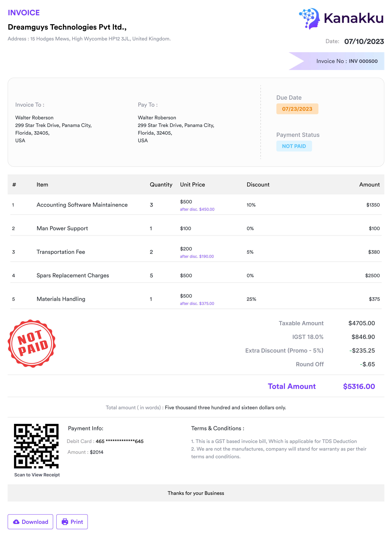Click the printer icon on Print button
The height and width of the screenshot is (537, 392).
(x=65, y=522)
